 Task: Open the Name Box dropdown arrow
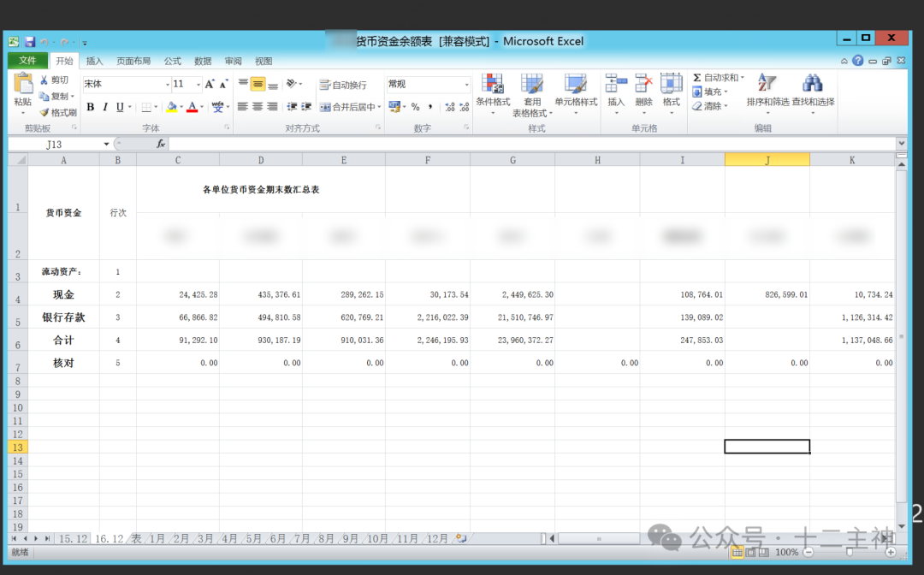107,144
